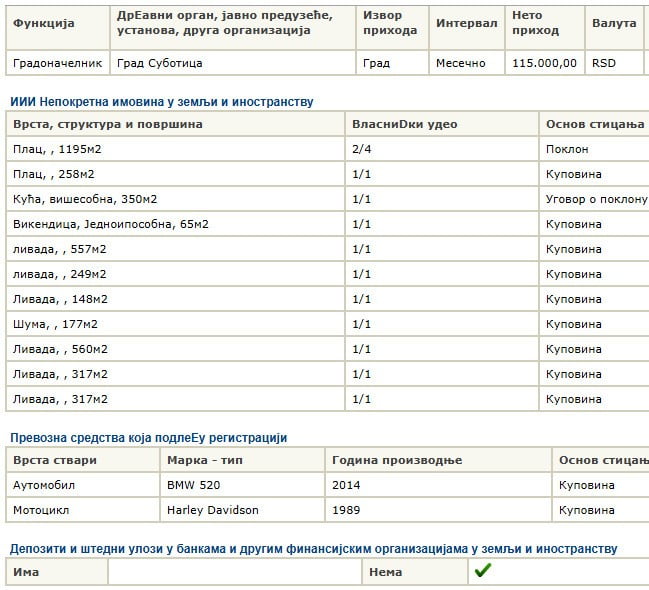This screenshot has height=590, width=649.
Task: Click the ИИИ Непокретна имовина section heading
Action: point(162,101)
